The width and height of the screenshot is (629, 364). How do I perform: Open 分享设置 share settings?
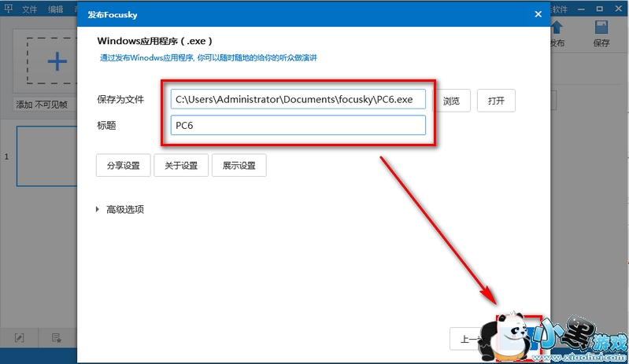click(x=123, y=165)
